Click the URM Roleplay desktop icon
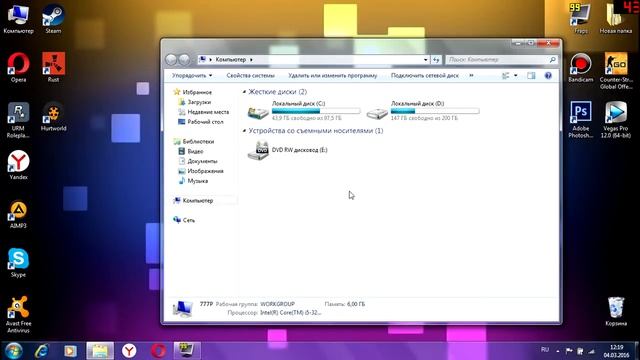The height and width of the screenshot is (360, 640). pos(18,120)
